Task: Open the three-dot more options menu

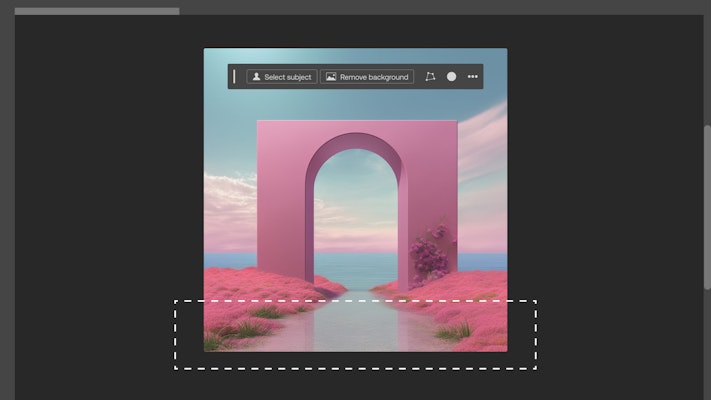Action: tap(473, 77)
